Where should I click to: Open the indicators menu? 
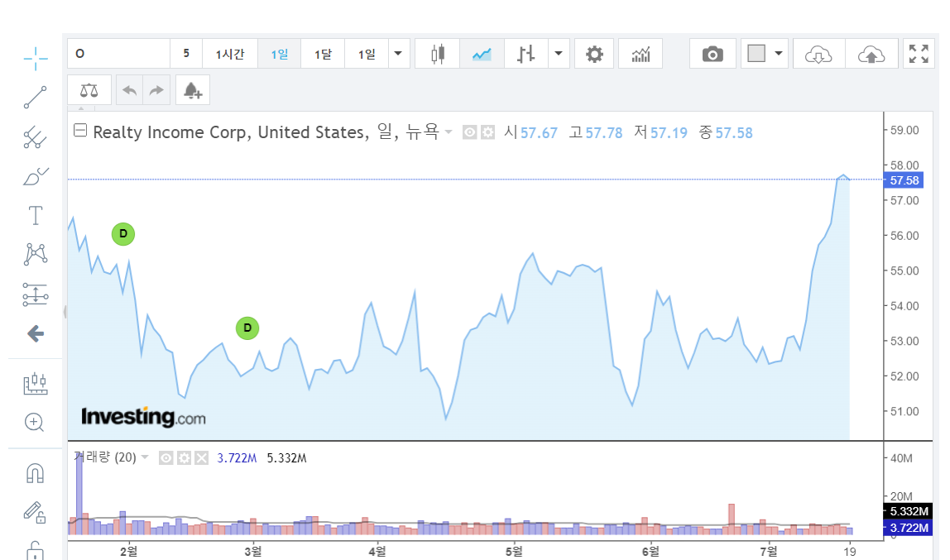click(x=641, y=54)
